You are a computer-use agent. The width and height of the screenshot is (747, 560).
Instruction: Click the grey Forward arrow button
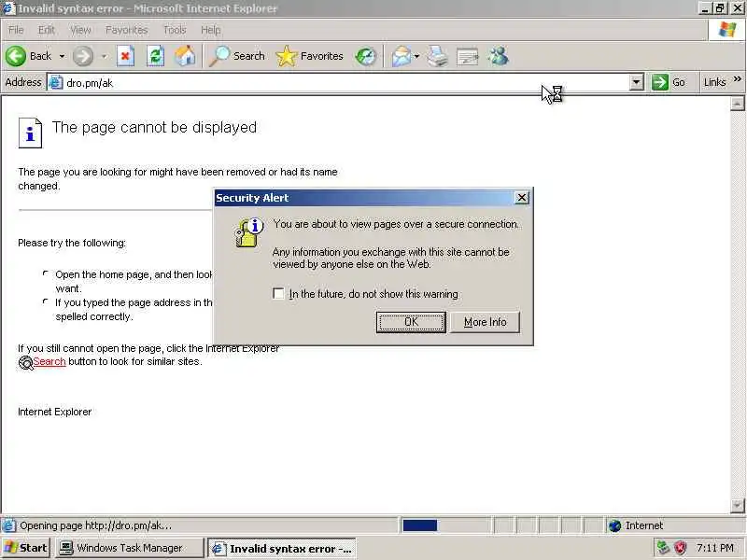pos(83,56)
